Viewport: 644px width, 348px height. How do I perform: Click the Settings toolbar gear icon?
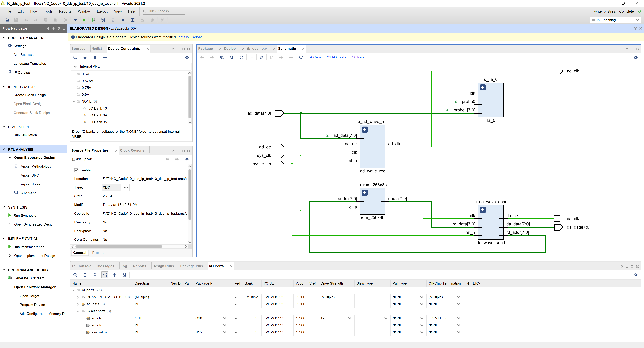123,20
